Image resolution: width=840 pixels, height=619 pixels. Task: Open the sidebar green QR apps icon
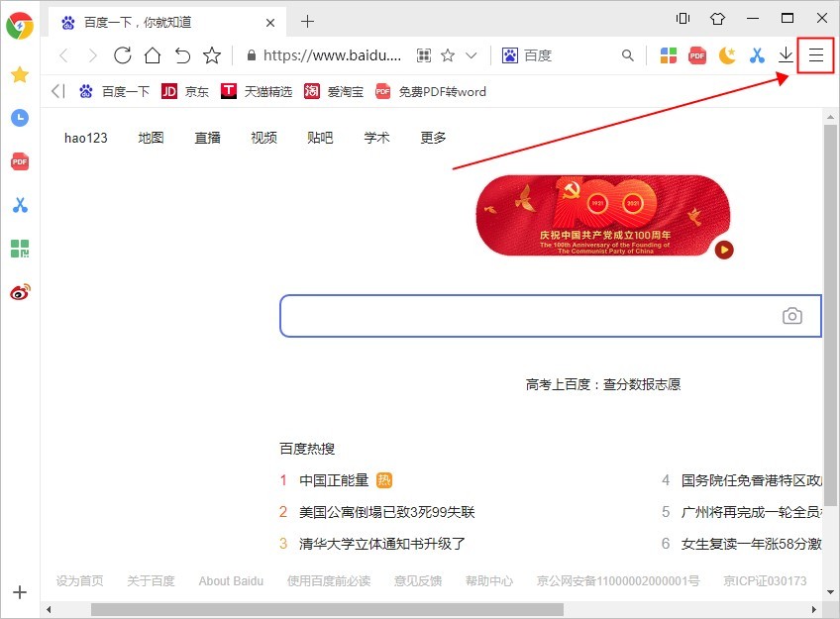[20, 249]
